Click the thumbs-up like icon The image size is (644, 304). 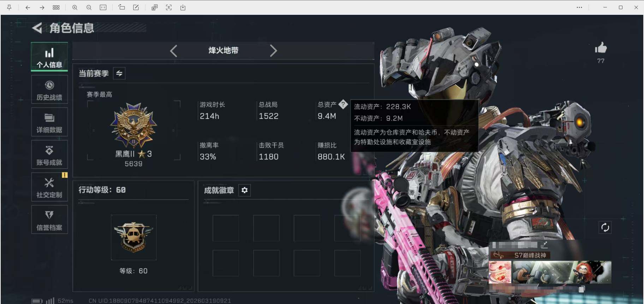pyautogui.click(x=601, y=48)
